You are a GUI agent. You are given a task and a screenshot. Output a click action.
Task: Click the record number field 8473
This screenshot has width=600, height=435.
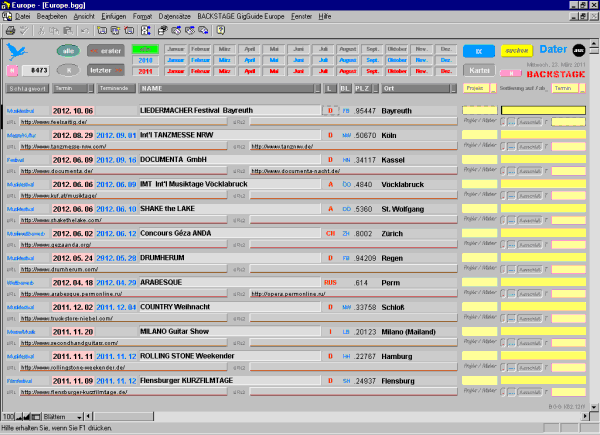[35, 70]
